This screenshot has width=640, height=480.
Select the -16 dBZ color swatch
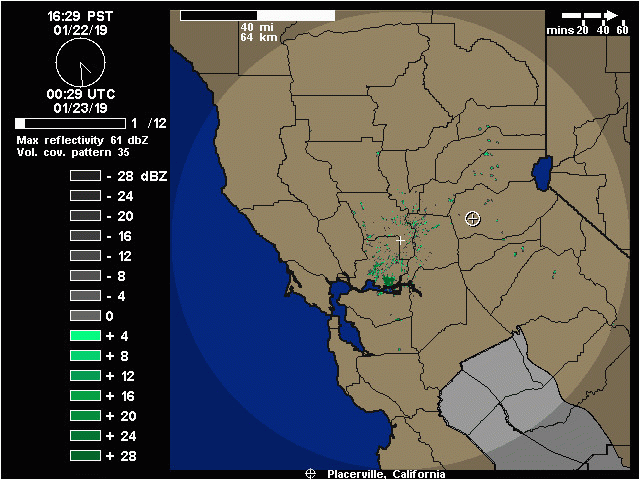point(85,236)
